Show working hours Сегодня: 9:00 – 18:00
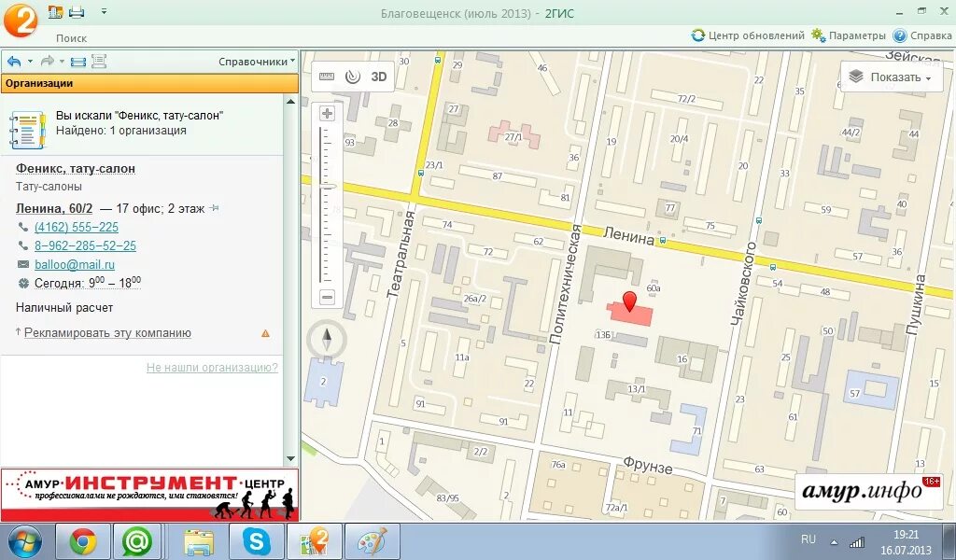 (87, 282)
